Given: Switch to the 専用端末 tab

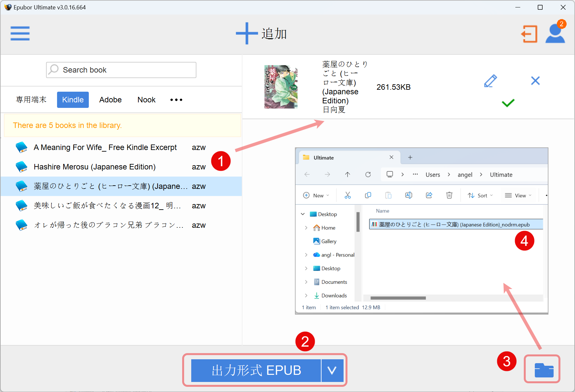Looking at the screenshot, I should 31,100.
